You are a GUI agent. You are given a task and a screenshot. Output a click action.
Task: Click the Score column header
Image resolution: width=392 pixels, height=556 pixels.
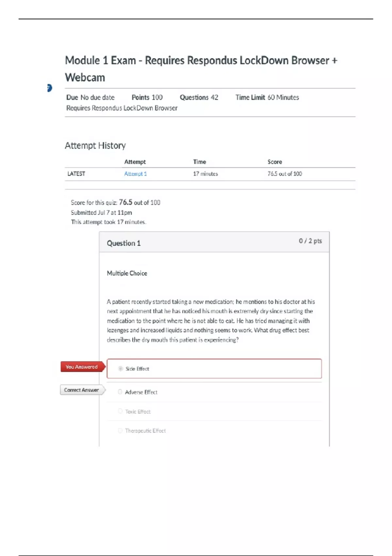(x=274, y=162)
